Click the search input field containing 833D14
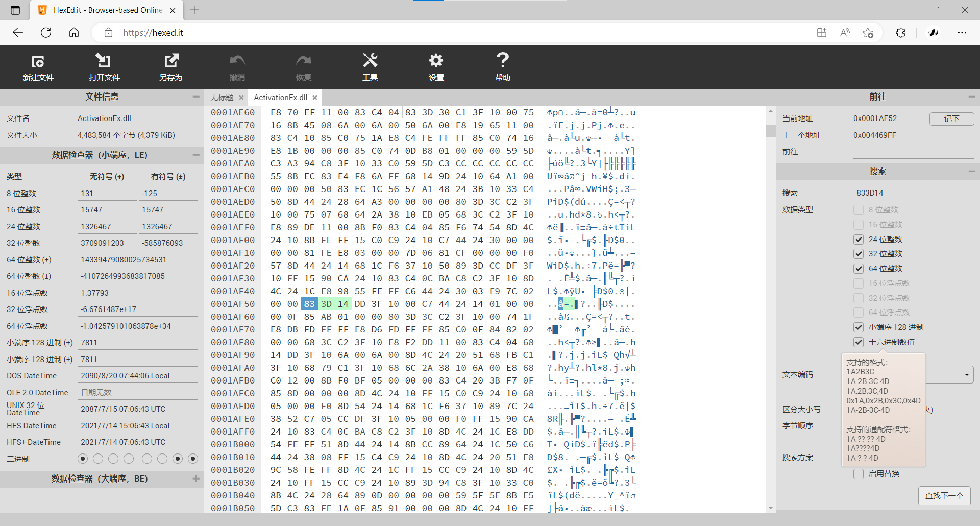 click(x=911, y=193)
